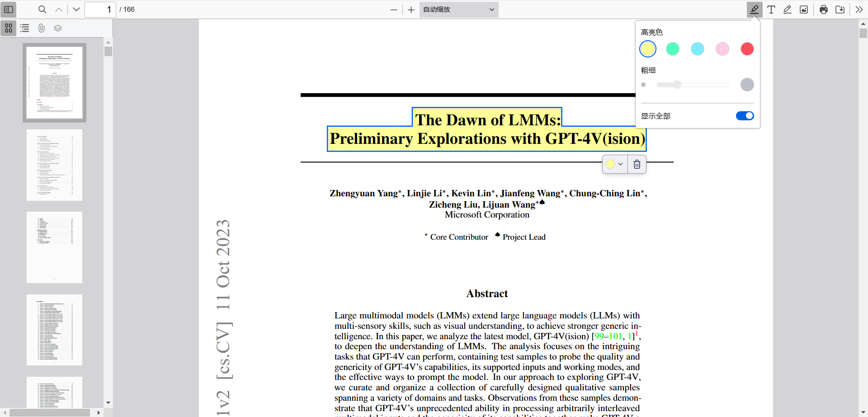Pick the cyan blue highlight color

click(x=698, y=49)
